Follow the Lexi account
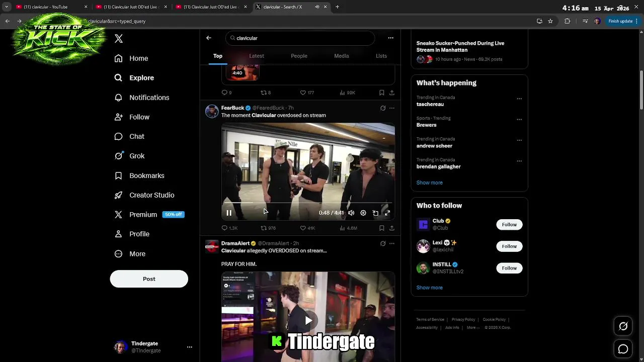This screenshot has height=362, width=644. click(509, 246)
